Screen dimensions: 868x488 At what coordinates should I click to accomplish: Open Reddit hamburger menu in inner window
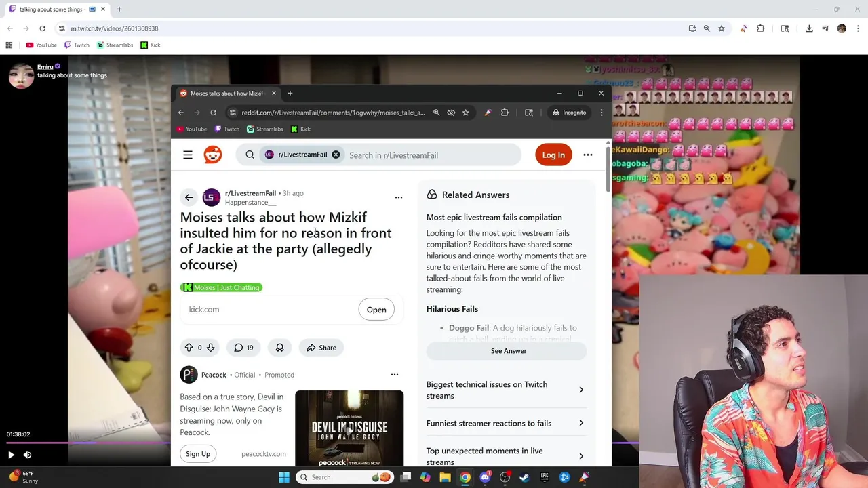(x=188, y=155)
